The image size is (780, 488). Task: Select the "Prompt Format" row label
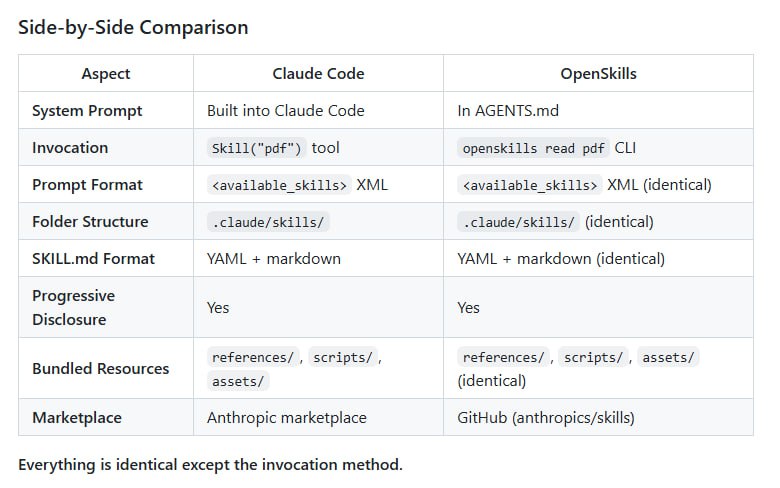87,185
